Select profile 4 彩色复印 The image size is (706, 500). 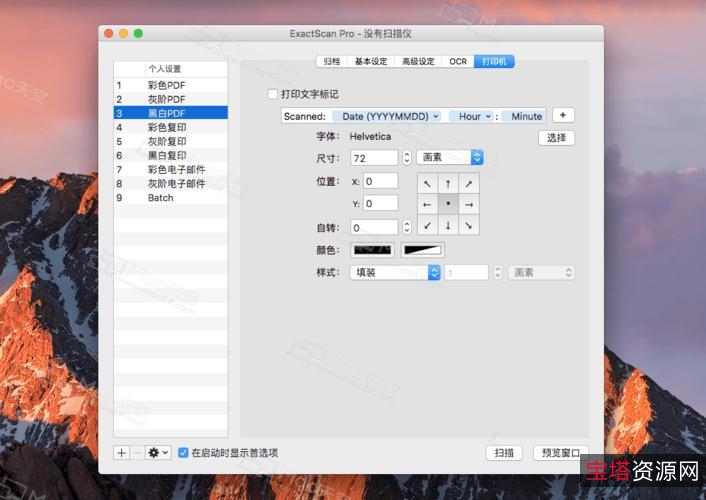[x=171, y=127]
